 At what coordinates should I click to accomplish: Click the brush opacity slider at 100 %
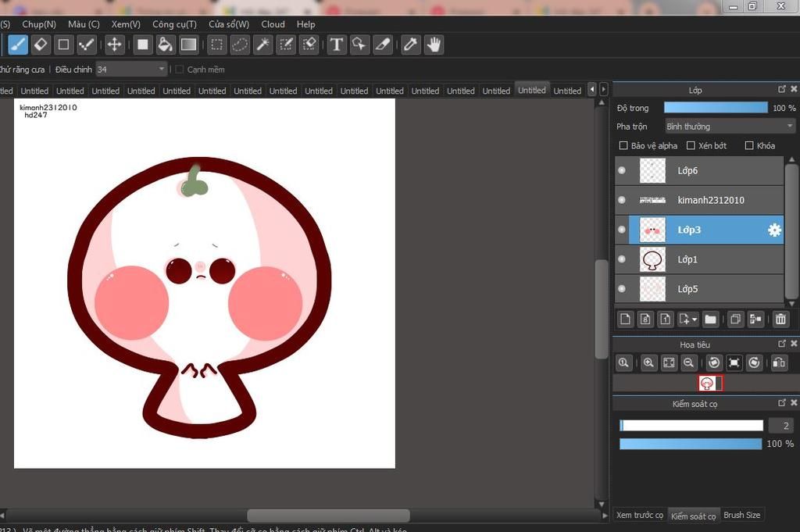[691, 444]
